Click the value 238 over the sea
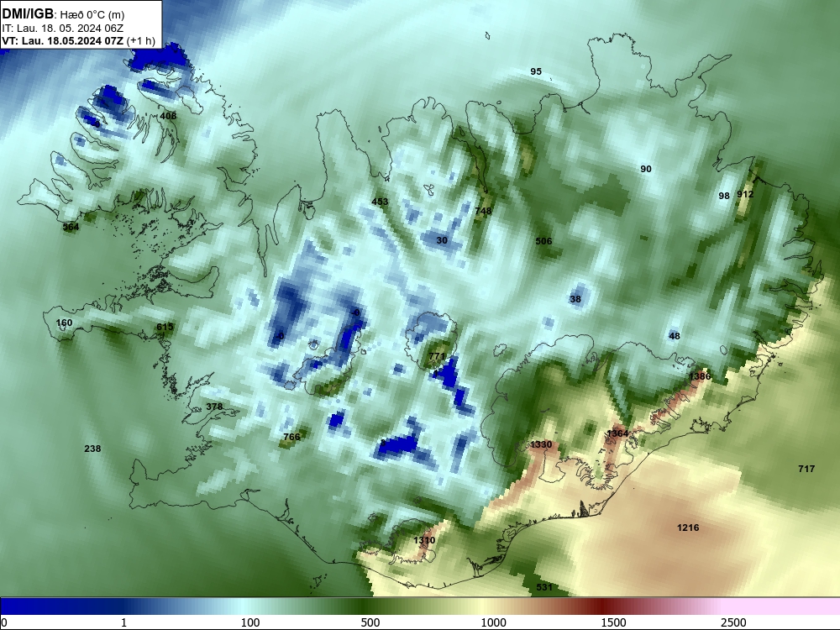Image resolution: width=840 pixels, height=630 pixels. coord(92,449)
